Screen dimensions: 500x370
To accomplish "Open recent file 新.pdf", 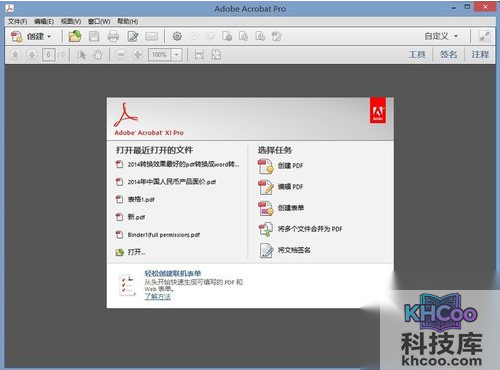I will (x=136, y=217).
